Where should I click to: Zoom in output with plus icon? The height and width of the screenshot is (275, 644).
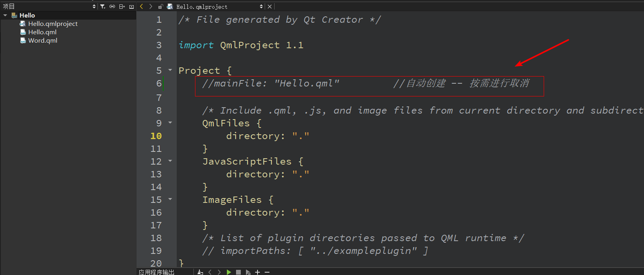click(x=258, y=272)
